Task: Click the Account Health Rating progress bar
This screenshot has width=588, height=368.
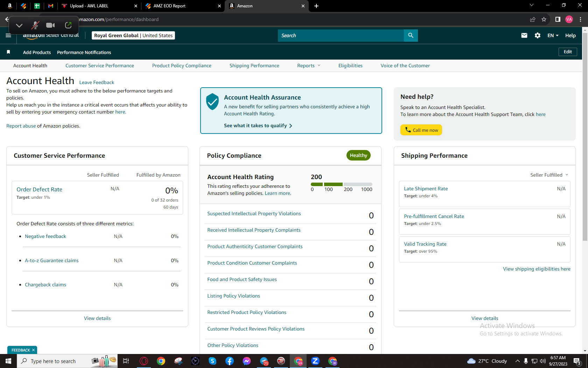Action: pyautogui.click(x=342, y=184)
